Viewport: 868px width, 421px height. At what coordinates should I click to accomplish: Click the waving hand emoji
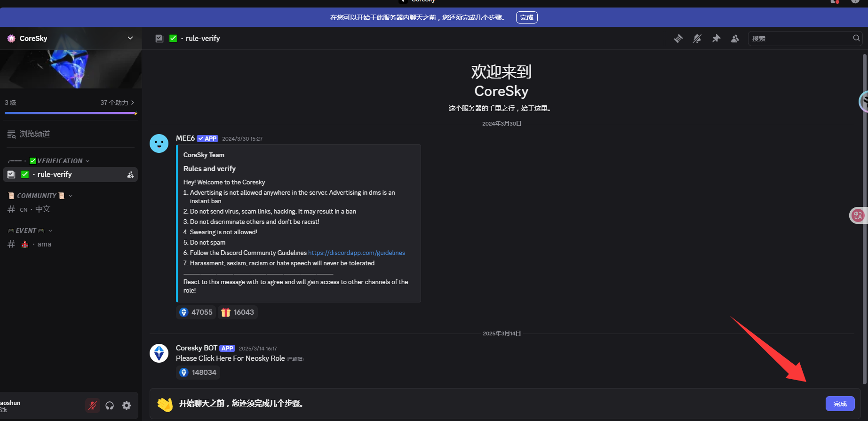pyautogui.click(x=165, y=404)
